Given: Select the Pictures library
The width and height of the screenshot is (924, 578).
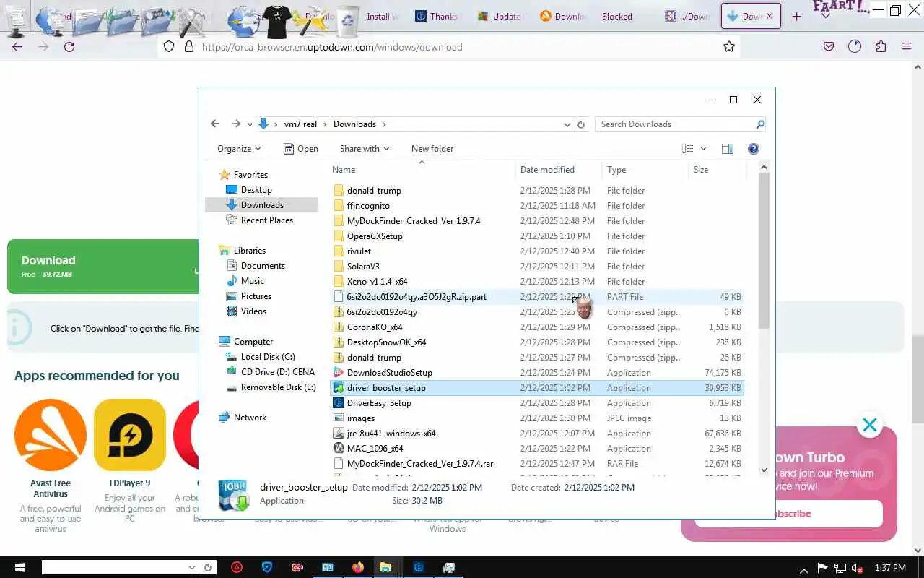Looking at the screenshot, I should (256, 296).
